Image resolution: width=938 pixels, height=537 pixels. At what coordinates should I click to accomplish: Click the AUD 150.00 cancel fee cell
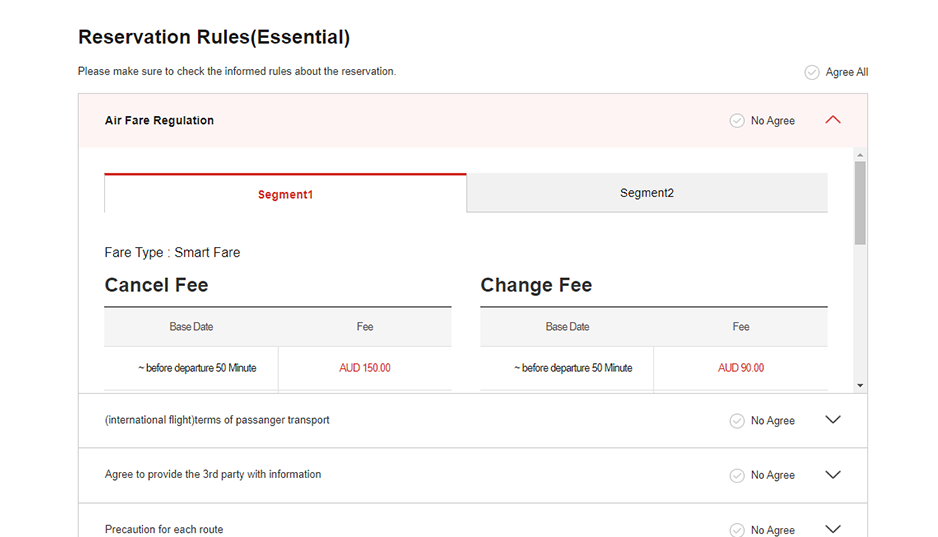364,368
